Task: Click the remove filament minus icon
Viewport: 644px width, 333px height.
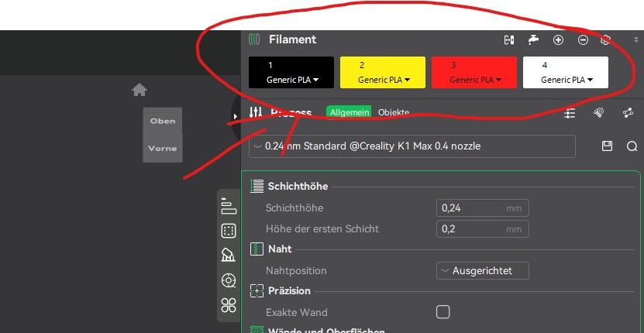Action: click(584, 39)
